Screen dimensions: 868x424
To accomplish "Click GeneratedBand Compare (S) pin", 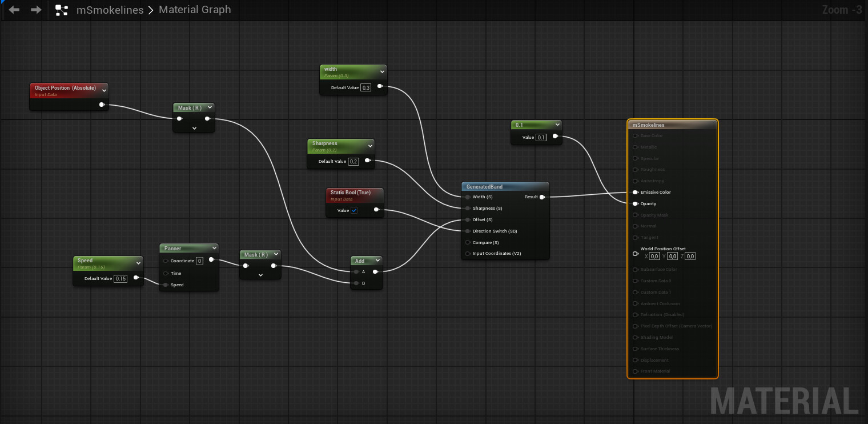I will (468, 242).
